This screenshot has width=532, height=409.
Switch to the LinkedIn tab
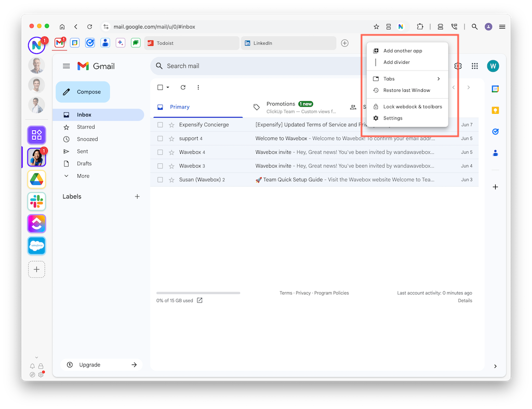[x=288, y=43]
